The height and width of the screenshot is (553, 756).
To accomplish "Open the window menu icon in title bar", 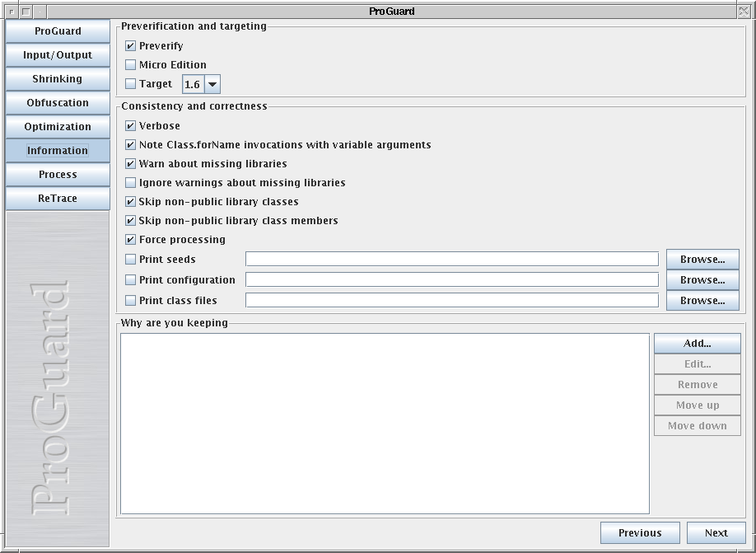I will click(10, 12).
